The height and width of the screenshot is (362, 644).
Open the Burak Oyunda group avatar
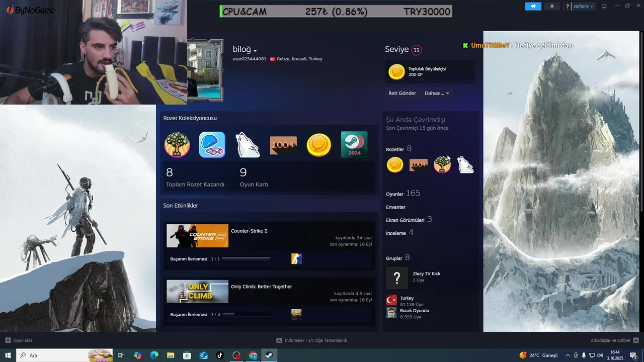pos(391,313)
